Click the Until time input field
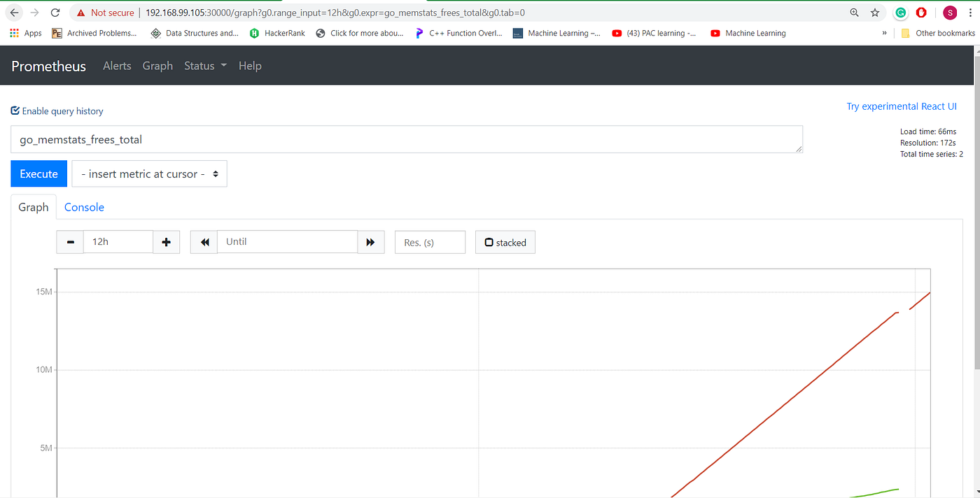 (287, 241)
